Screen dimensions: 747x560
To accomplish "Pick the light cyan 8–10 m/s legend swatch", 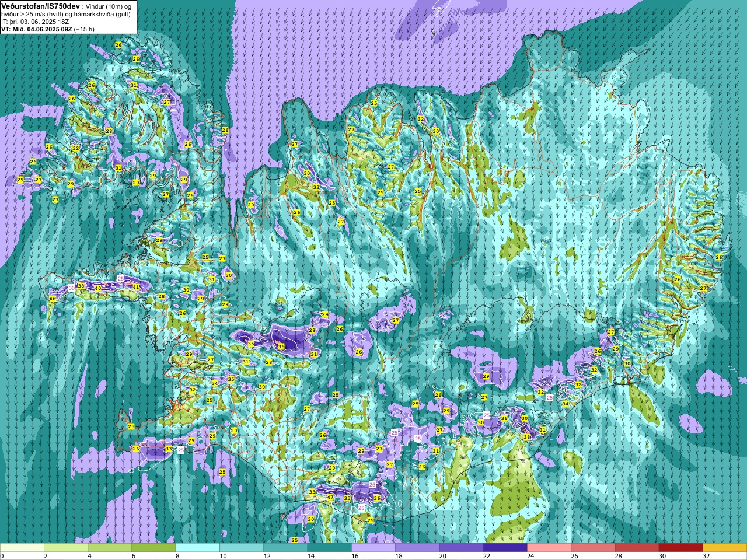I will tap(198, 548).
